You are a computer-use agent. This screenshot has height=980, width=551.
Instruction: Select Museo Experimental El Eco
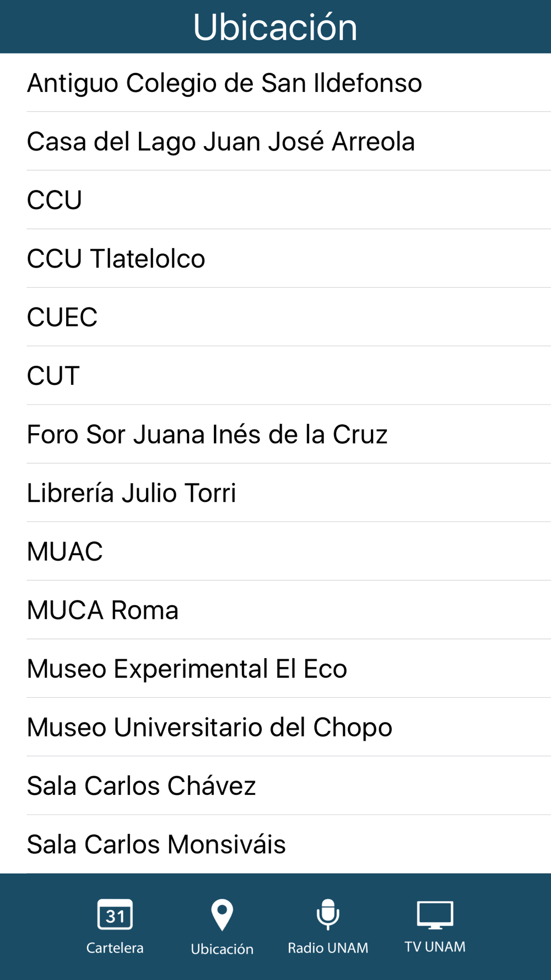point(275,669)
